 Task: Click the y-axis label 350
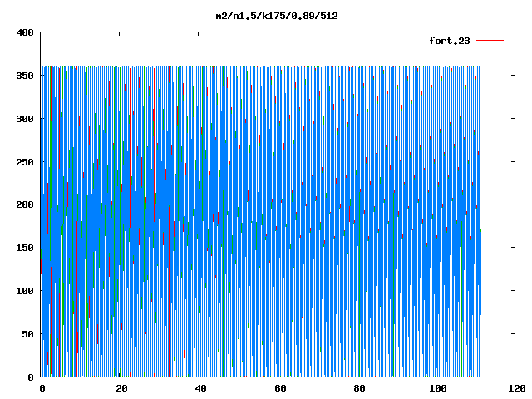pos(25,76)
